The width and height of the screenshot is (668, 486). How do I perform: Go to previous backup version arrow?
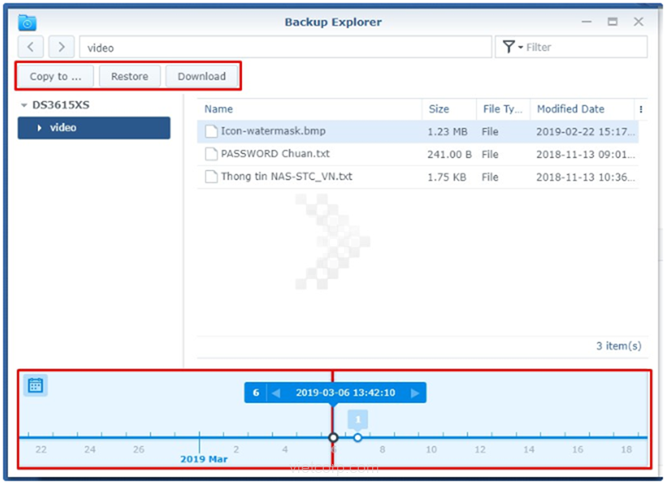[x=277, y=393]
